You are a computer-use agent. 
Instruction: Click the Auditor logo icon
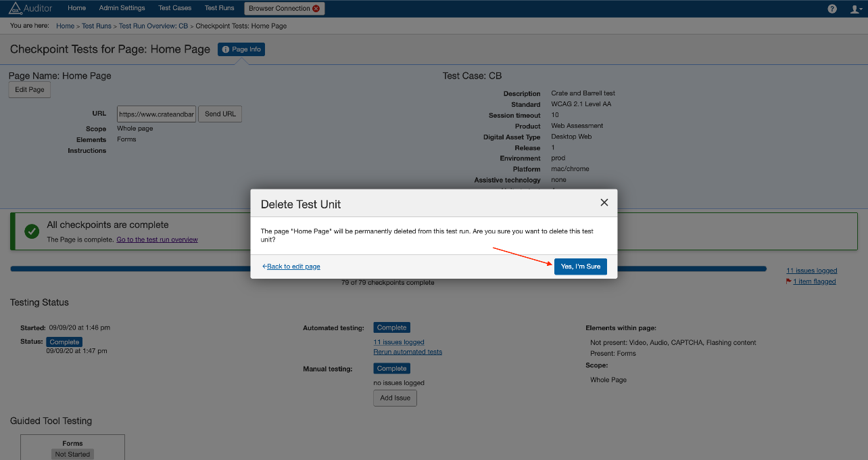click(15, 8)
